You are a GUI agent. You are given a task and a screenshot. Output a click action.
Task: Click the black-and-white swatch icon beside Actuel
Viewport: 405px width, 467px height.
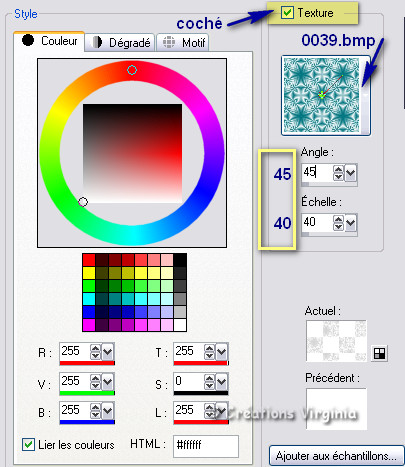tap(379, 353)
